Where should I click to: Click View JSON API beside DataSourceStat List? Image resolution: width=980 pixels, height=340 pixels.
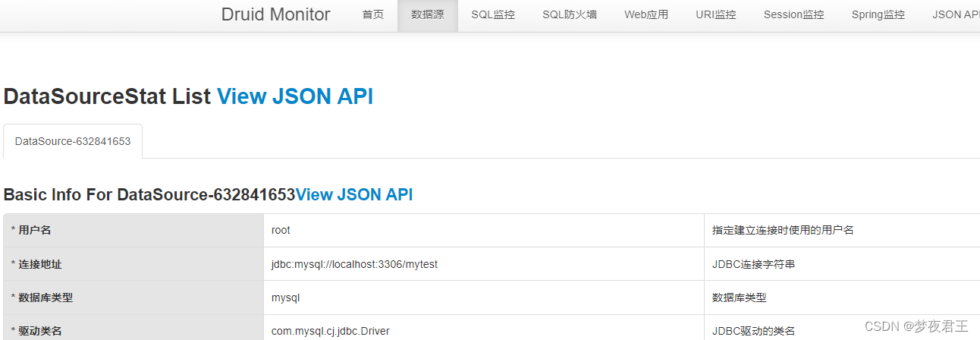pos(295,96)
